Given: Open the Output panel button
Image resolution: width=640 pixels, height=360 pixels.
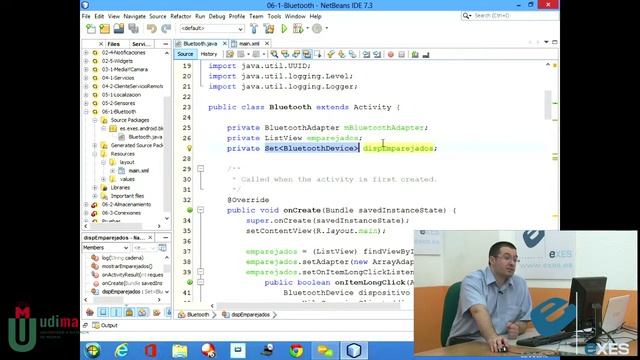Looking at the screenshot, I should (x=105, y=325).
